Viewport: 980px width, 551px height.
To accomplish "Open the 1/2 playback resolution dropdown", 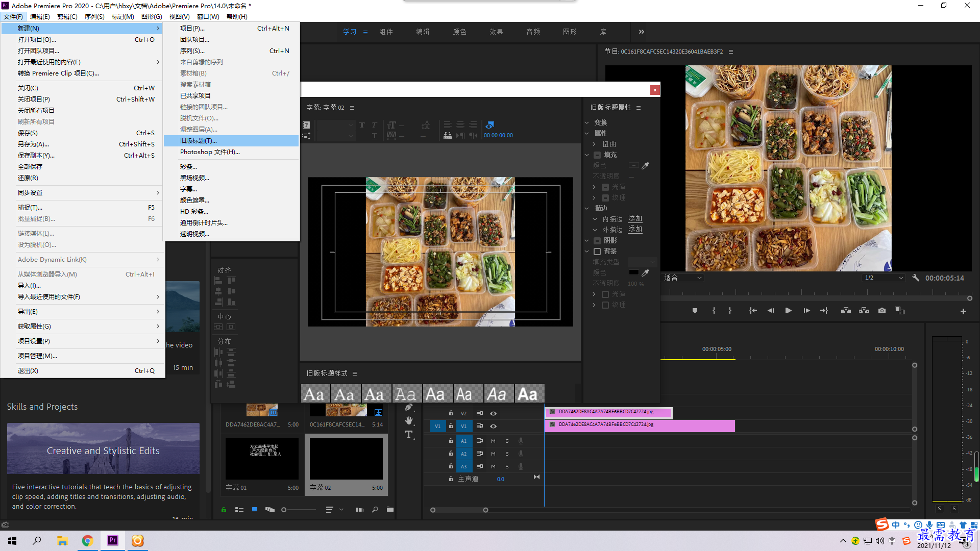I will click(x=884, y=278).
